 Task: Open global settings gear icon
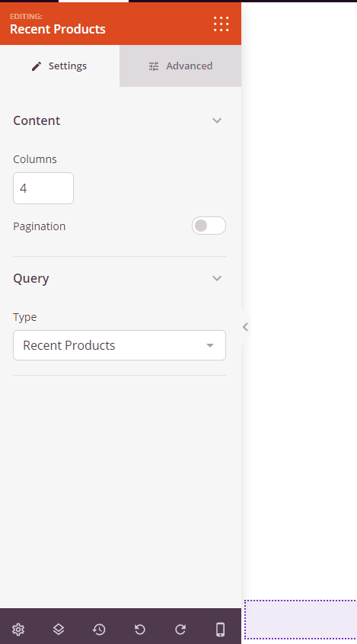(x=18, y=629)
